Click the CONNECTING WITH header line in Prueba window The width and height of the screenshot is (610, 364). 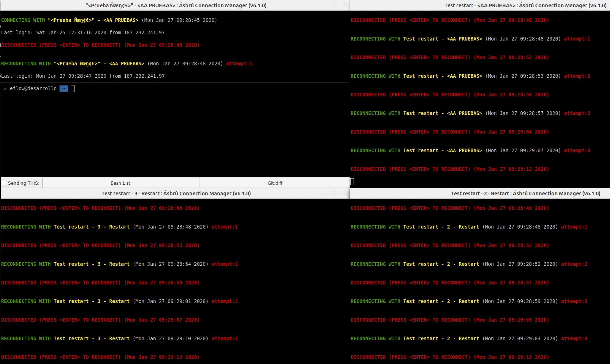[x=108, y=20]
